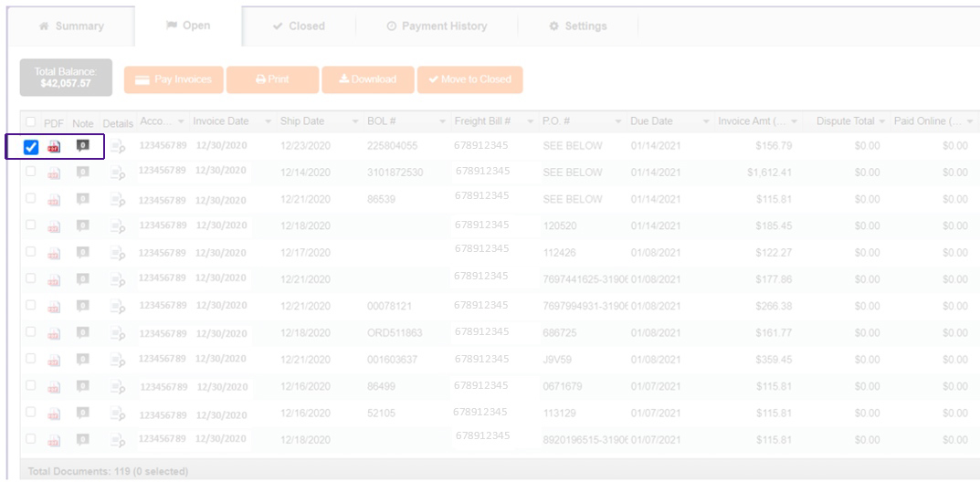Switch to the Settings tab

tap(577, 26)
